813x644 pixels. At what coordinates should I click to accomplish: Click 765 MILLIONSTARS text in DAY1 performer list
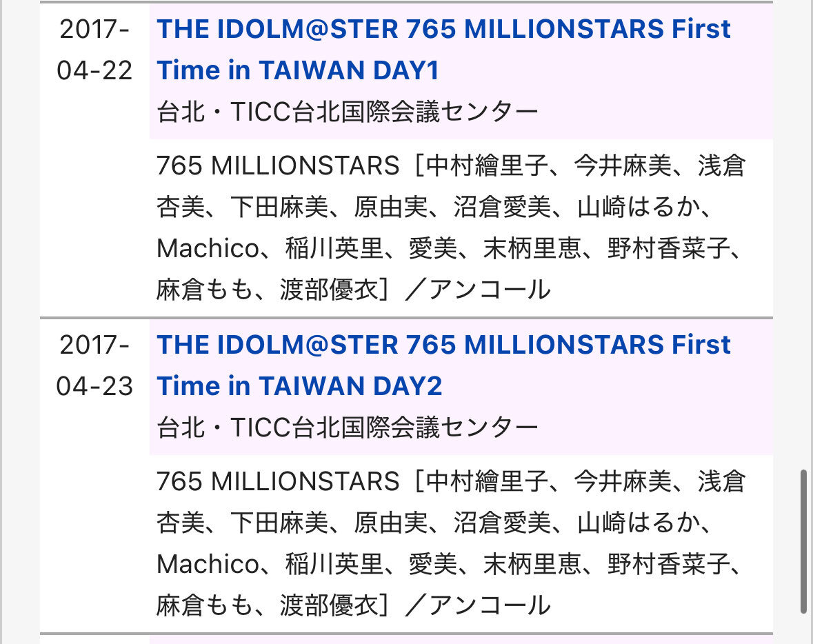pos(278,166)
